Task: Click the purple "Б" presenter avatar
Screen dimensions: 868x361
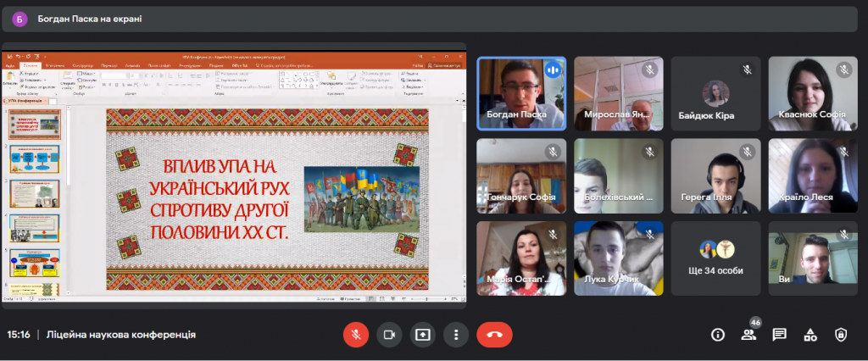Action: (20, 18)
